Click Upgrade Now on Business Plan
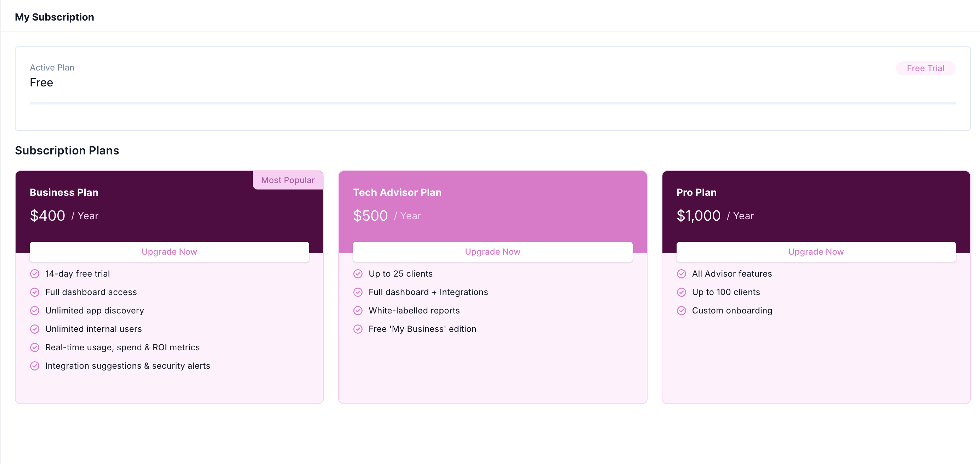Viewport: 980px width, 464px height. (x=169, y=252)
